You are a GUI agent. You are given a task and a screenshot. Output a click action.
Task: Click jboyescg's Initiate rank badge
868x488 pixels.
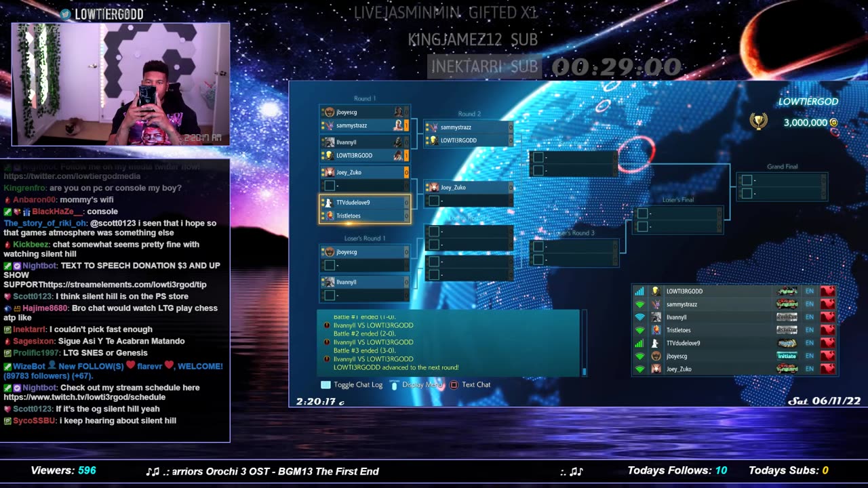coord(787,356)
